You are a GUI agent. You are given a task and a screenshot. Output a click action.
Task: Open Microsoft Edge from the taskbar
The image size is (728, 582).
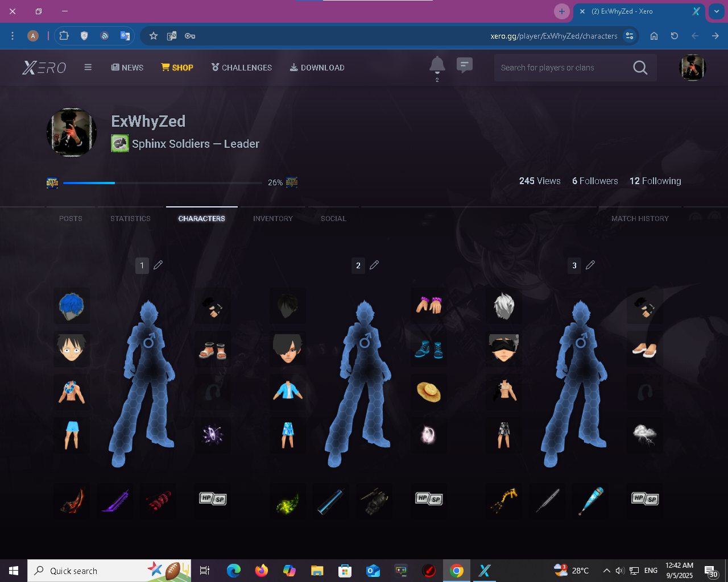[x=233, y=571]
